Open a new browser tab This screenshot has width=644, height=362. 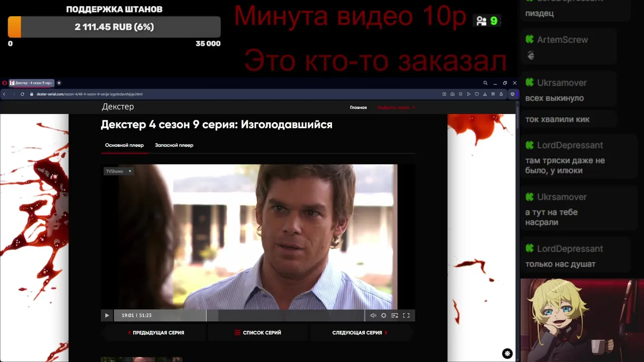point(59,83)
